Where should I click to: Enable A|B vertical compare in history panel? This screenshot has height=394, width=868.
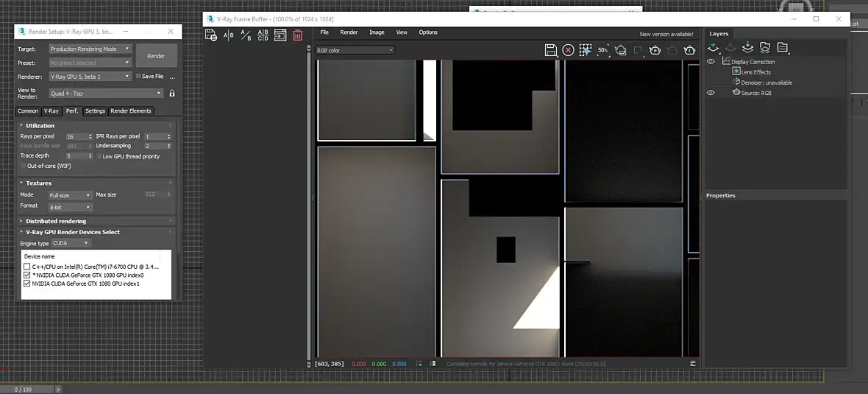[228, 35]
